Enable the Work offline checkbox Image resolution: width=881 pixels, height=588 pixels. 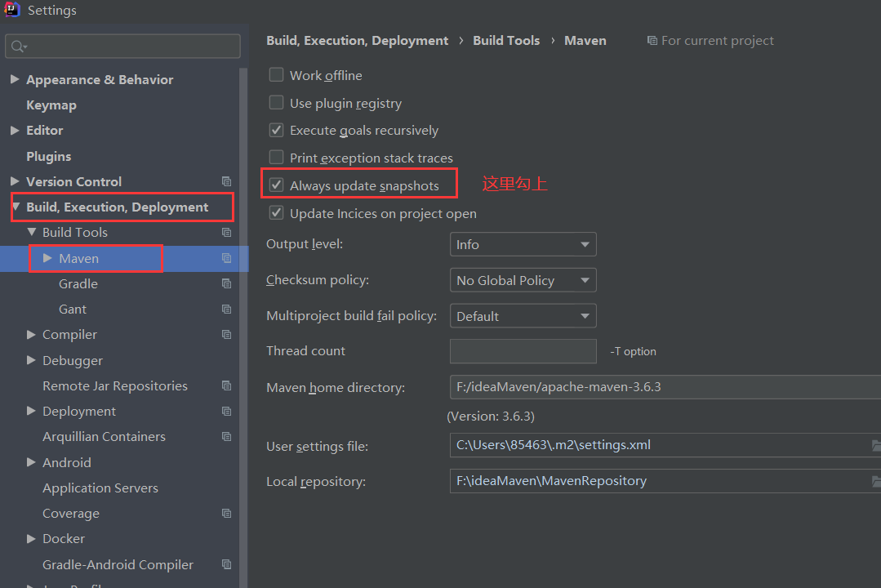pos(277,75)
